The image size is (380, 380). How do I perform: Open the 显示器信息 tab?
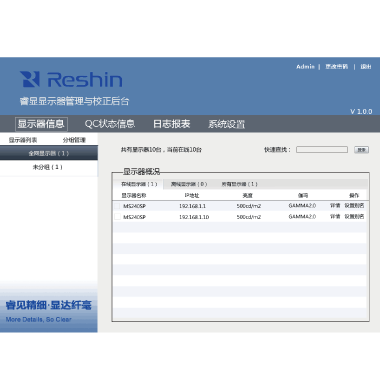(41, 124)
